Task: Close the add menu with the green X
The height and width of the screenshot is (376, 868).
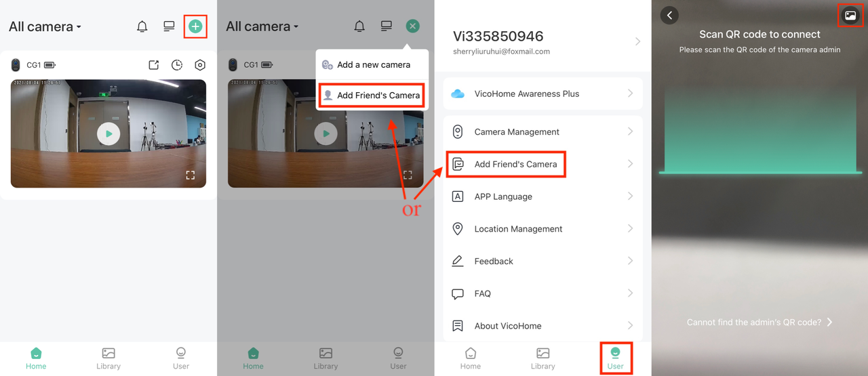Action: 412,26
